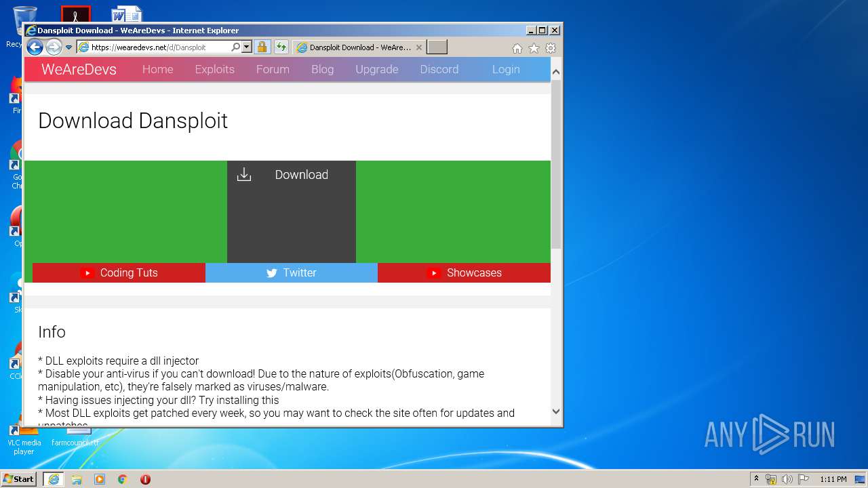Minimize the Internet Explorer window

(x=530, y=30)
